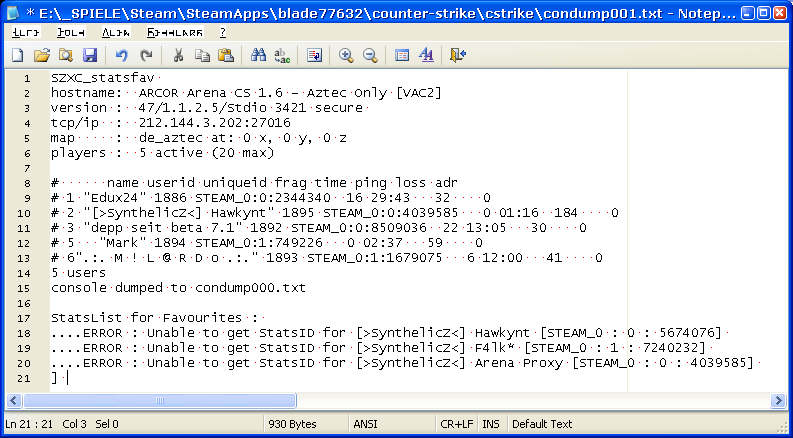Click line number 7 in the margin
793x438 pixels.
click(26, 168)
